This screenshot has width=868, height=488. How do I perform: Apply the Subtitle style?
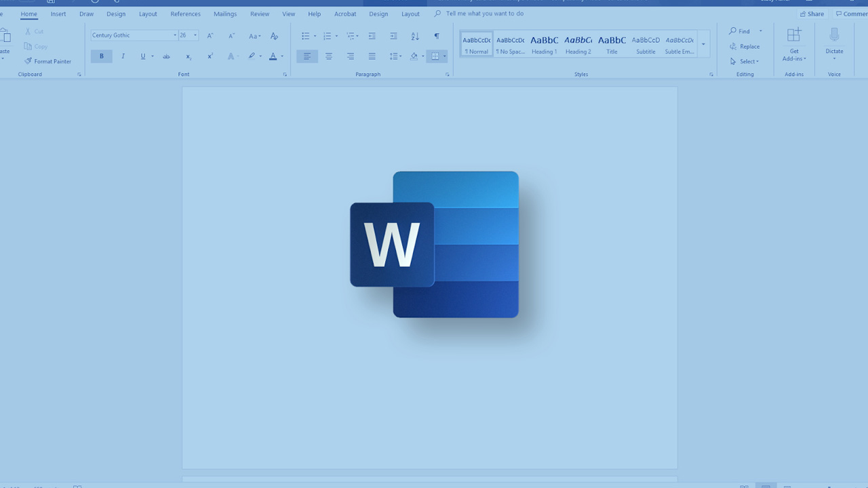point(646,44)
